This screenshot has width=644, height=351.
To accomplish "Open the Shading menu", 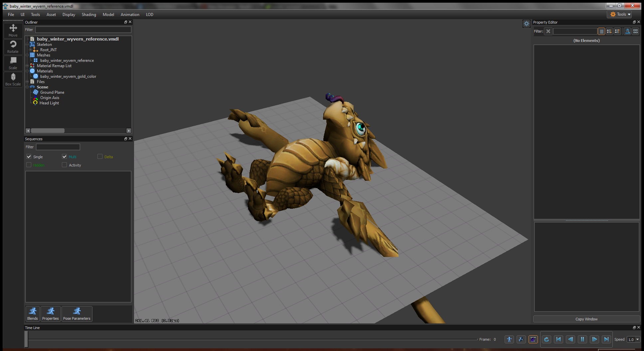I will pos(89,15).
